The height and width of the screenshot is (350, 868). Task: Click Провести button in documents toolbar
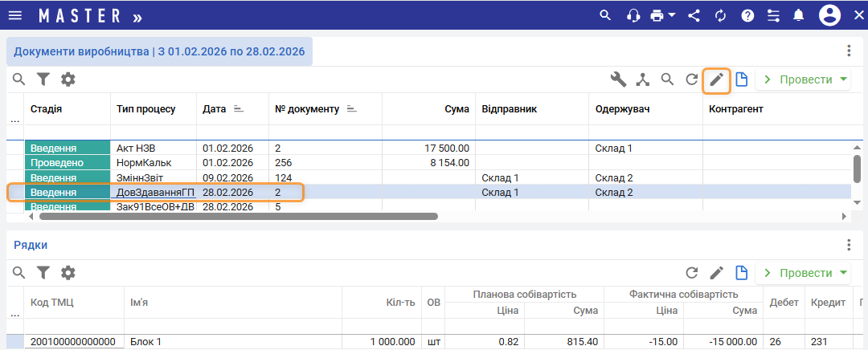click(x=797, y=79)
